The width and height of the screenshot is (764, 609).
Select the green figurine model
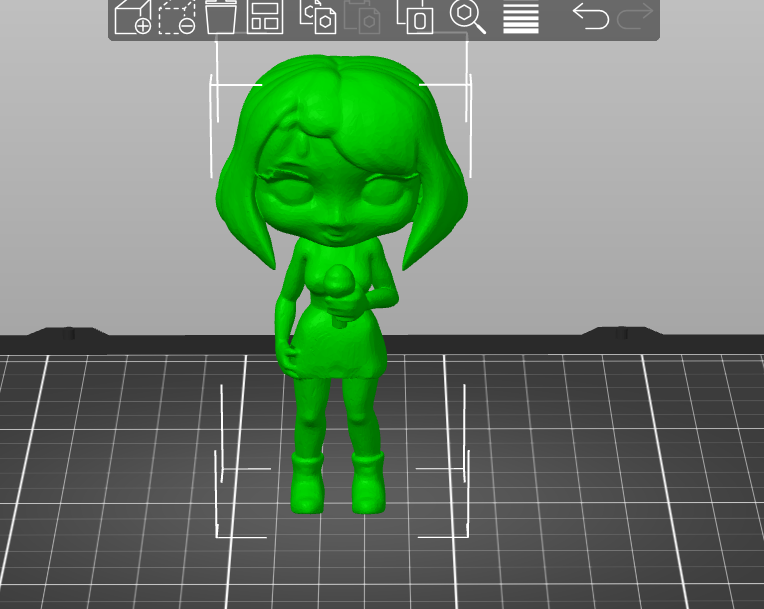(x=341, y=283)
